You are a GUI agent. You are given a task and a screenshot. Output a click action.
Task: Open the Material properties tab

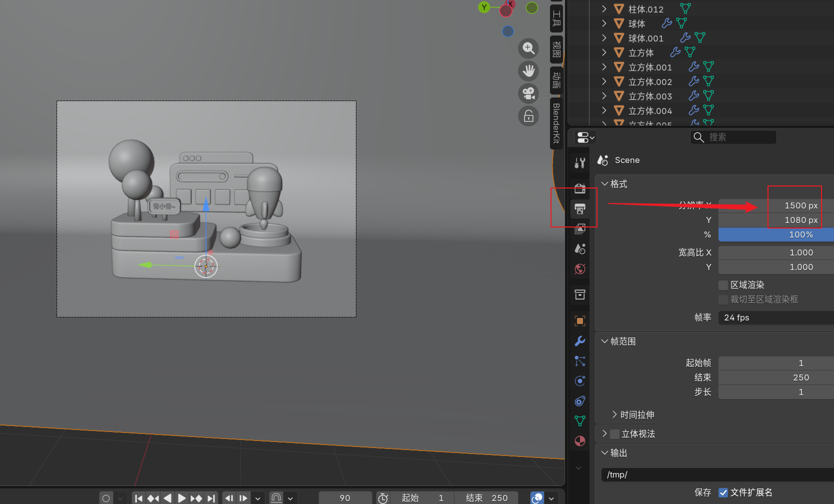click(x=580, y=441)
